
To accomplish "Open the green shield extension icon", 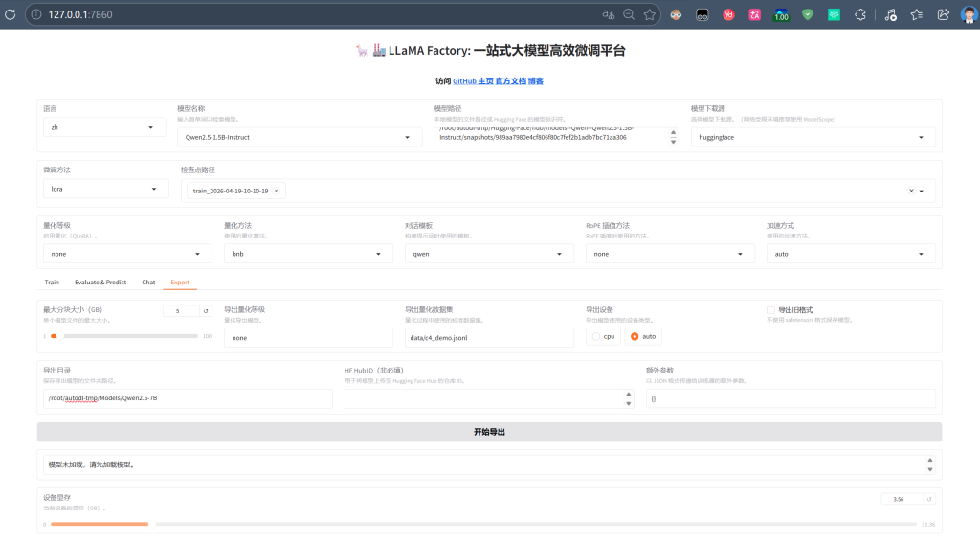I will pos(808,14).
